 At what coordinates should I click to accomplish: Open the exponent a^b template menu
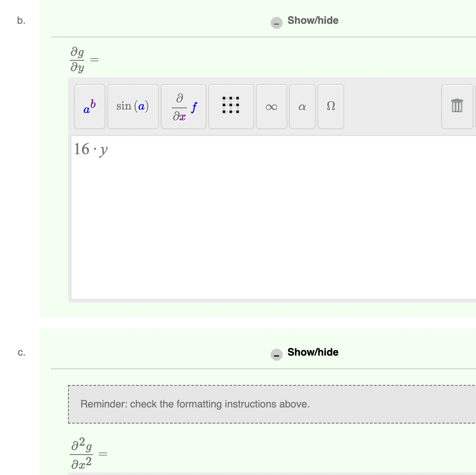[90, 107]
